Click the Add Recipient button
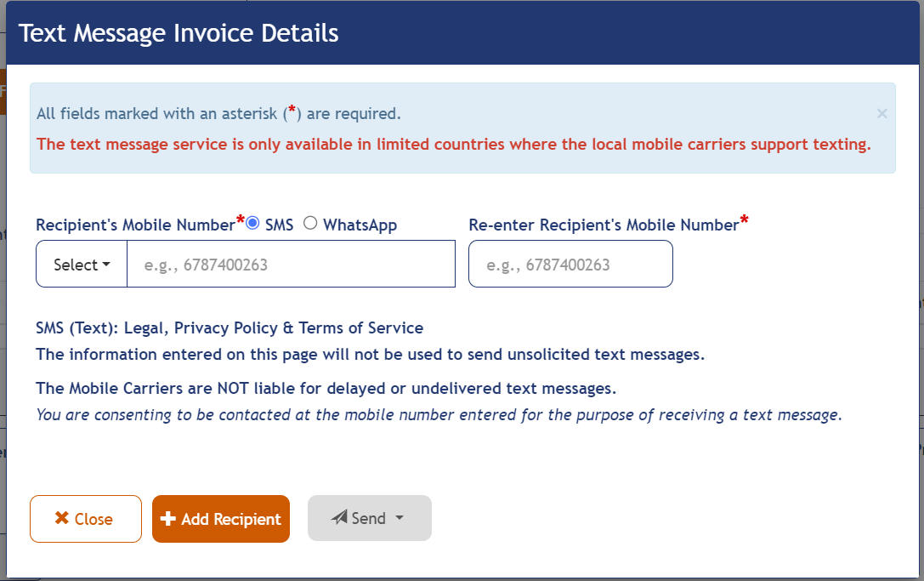This screenshot has height=581, width=924. (x=220, y=518)
